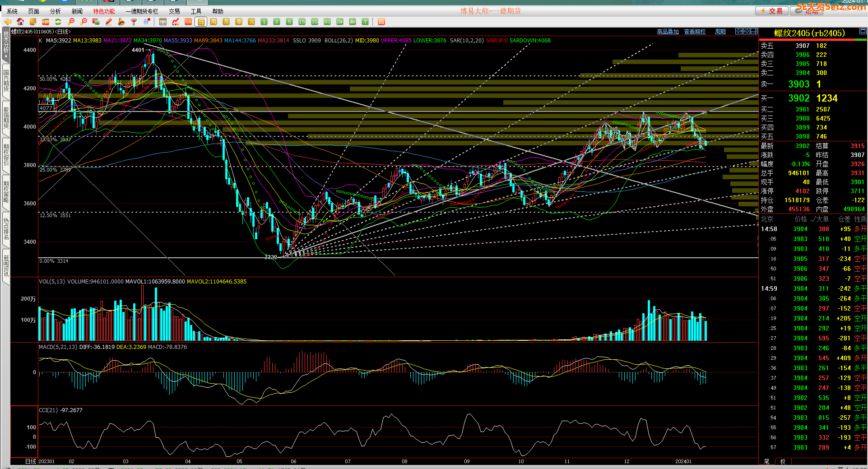Image resolution: width=868 pixels, height=469 pixels.
Task: Open the 页面 menu
Action: point(34,11)
